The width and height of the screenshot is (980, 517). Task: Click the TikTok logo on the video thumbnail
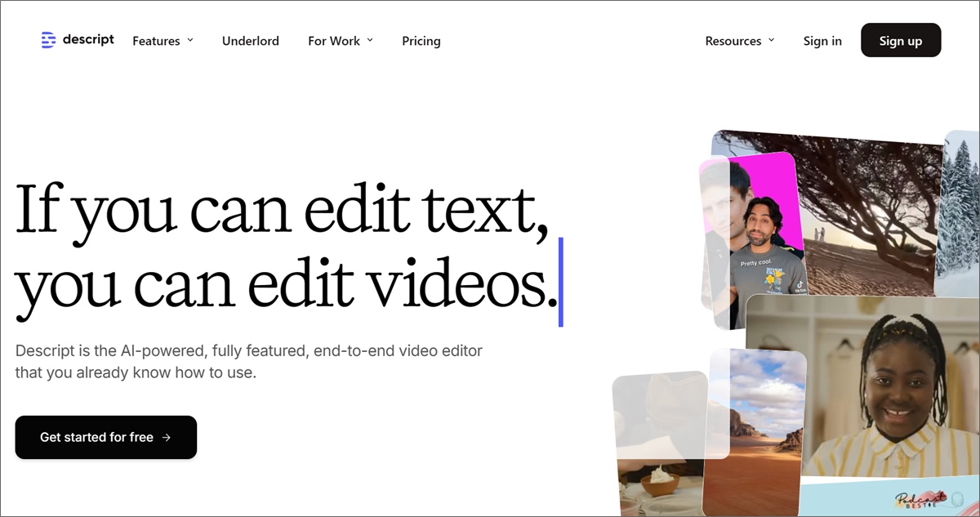pyautogui.click(x=799, y=285)
